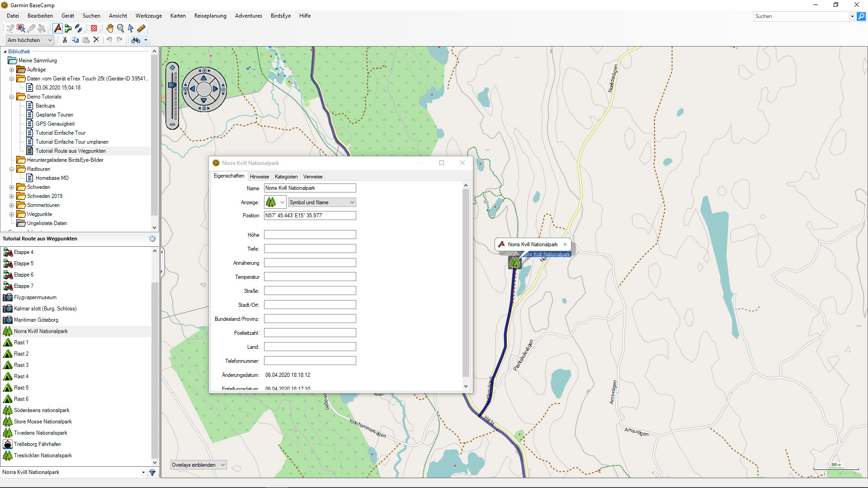Viewport: 868px width, 488px height.
Task: Open the BirdsEye menu
Action: click(281, 16)
